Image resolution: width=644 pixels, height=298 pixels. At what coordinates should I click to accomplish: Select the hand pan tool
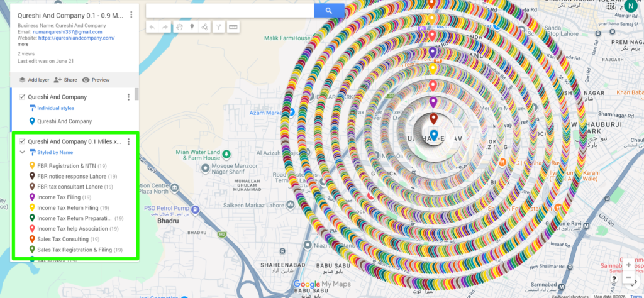[179, 27]
